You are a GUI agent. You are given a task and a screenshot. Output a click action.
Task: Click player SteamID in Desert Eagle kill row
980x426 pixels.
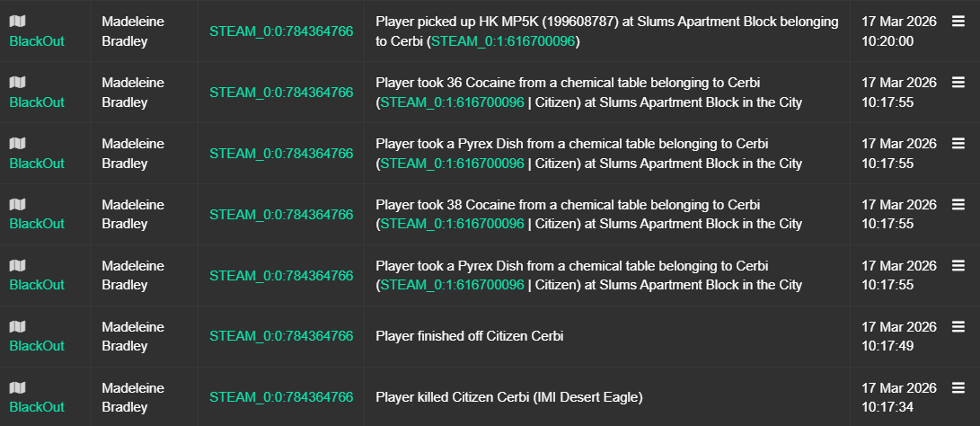[281, 397]
